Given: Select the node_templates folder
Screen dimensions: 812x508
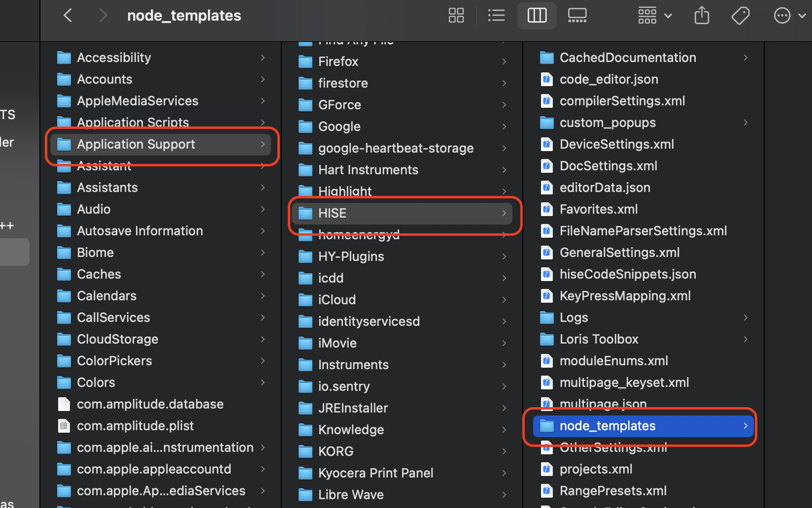Looking at the screenshot, I should 643,426.
